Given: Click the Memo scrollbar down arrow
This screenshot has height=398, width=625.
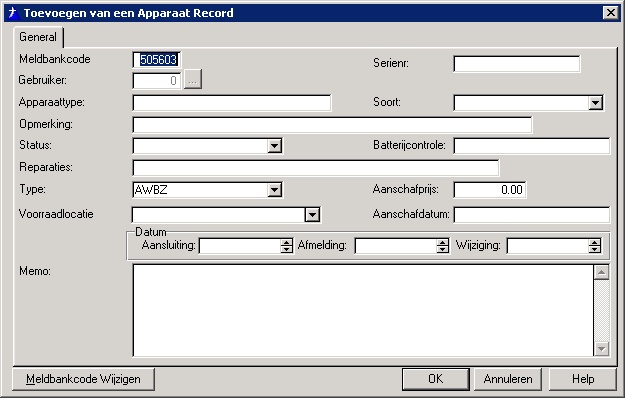Looking at the screenshot, I should coord(601,349).
